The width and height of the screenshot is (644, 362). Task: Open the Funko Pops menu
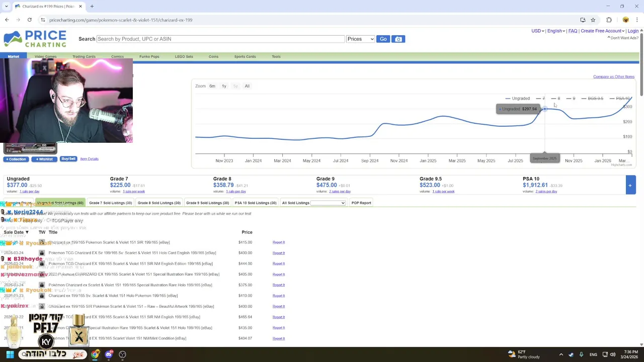pyautogui.click(x=149, y=56)
